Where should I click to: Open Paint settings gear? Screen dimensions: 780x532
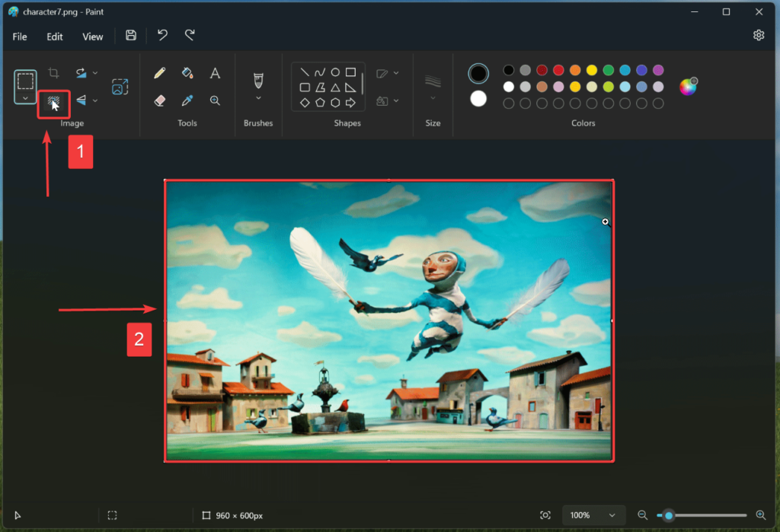coord(759,35)
